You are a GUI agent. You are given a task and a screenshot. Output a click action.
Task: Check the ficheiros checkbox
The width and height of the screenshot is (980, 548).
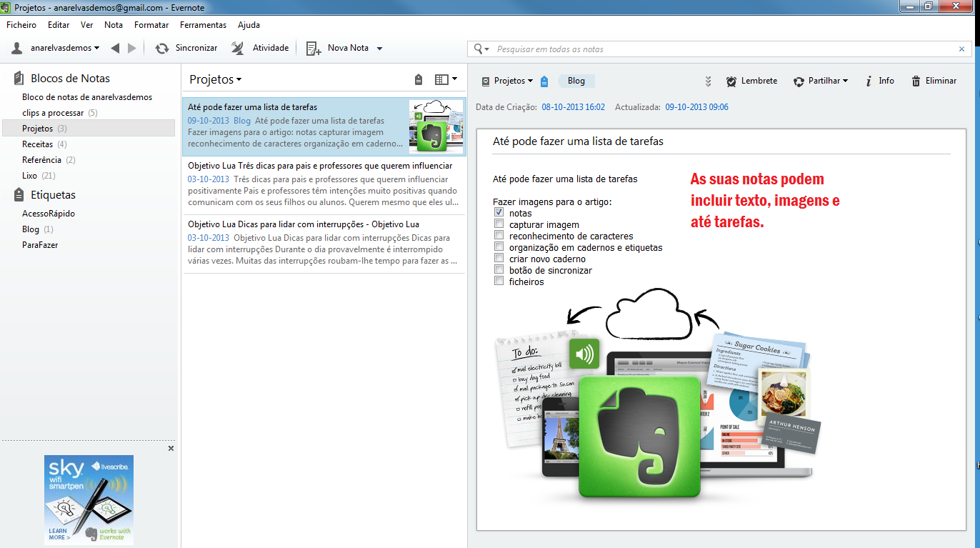[499, 282]
